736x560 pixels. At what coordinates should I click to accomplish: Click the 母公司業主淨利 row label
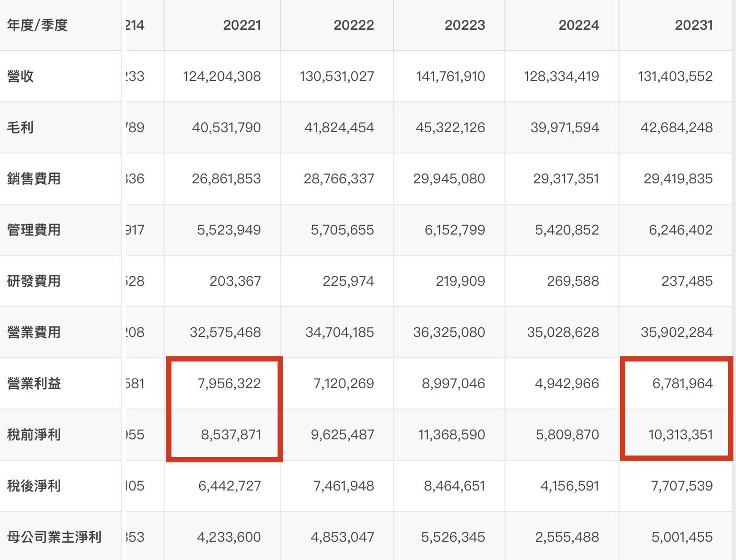coord(54,537)
